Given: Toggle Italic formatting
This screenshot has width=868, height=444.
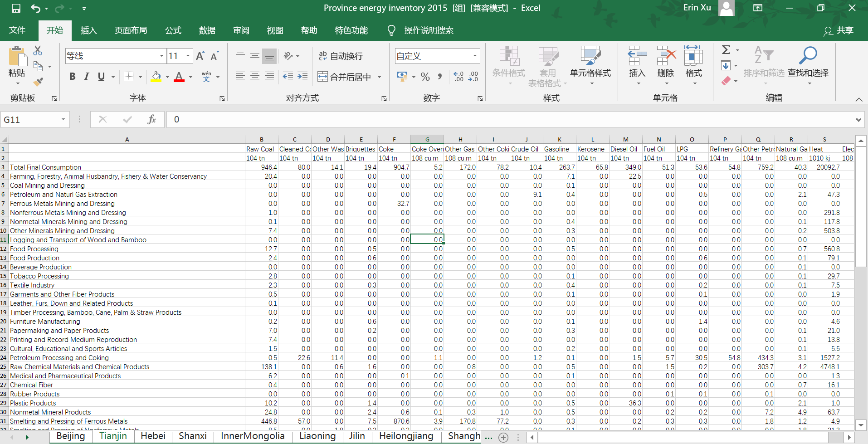Looking at the screenshot, I should (87, 77).
